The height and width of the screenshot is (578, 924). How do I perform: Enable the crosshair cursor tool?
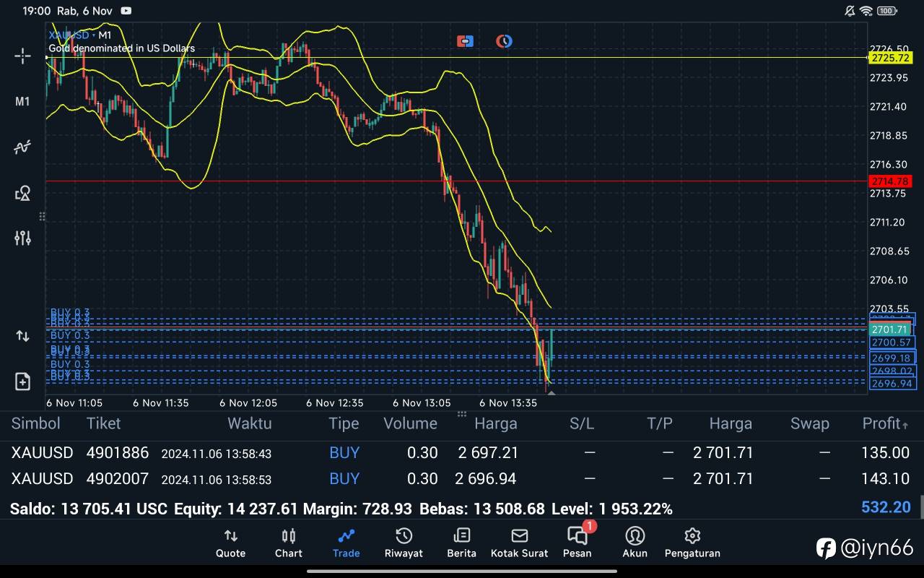(22, 56)
